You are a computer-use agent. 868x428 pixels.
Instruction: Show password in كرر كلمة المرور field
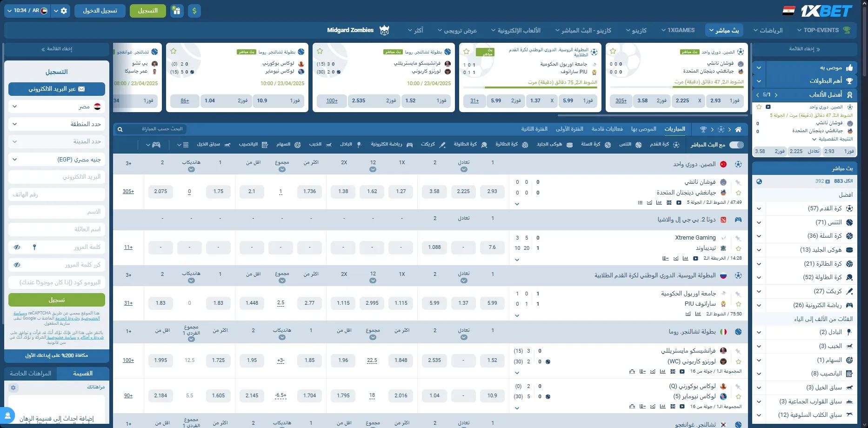pyautogui.click(x=17, y=265)
